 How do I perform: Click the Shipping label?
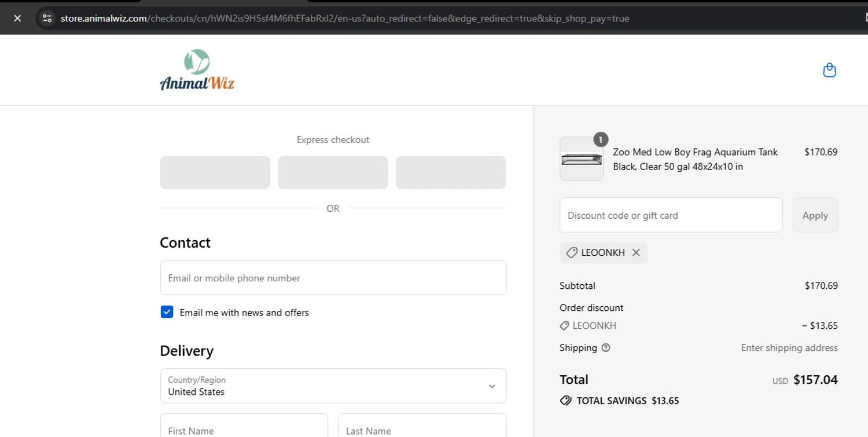[578, 348]
